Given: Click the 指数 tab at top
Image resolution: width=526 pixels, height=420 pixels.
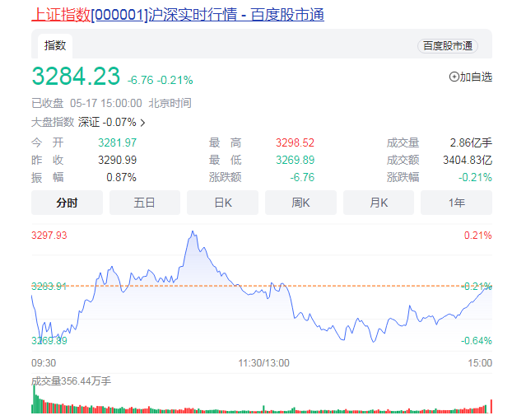Looking at the screenshot, I should tap(55, 45).
